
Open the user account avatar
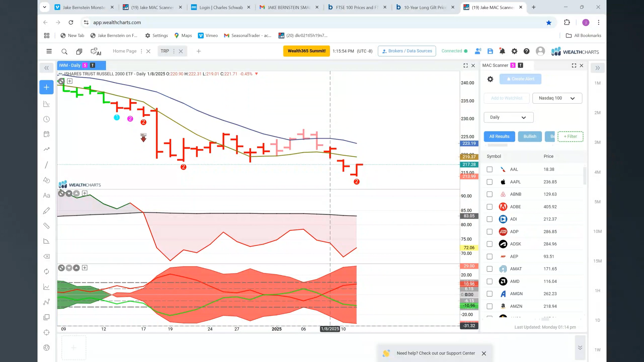click(x=540, y=51)
